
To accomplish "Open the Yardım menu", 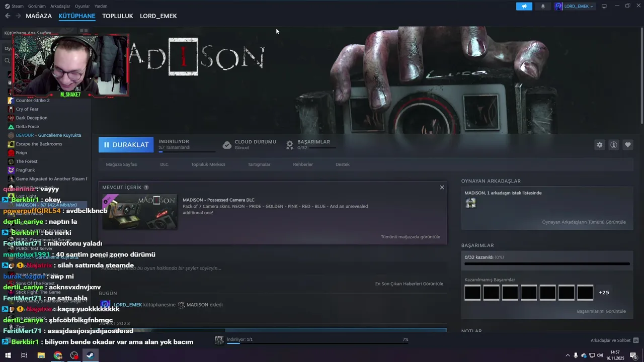I will 101,6.
